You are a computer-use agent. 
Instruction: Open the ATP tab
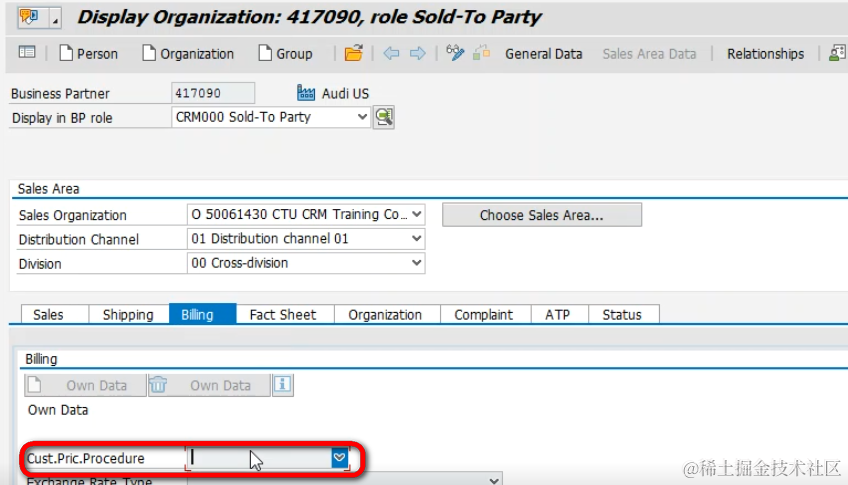pyautogui.click(x=560, y=315)
